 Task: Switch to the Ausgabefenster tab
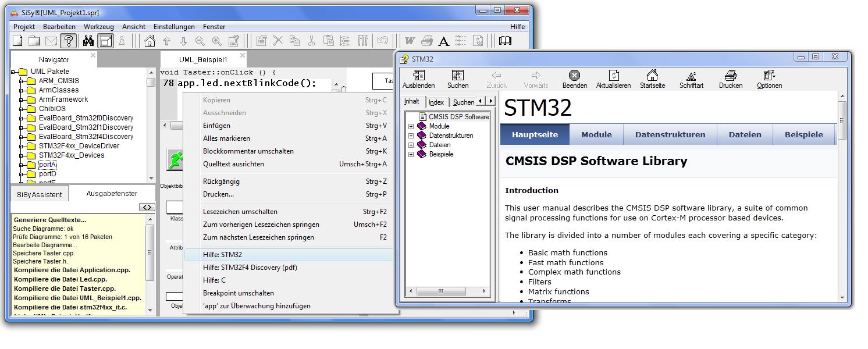(112, 194)
